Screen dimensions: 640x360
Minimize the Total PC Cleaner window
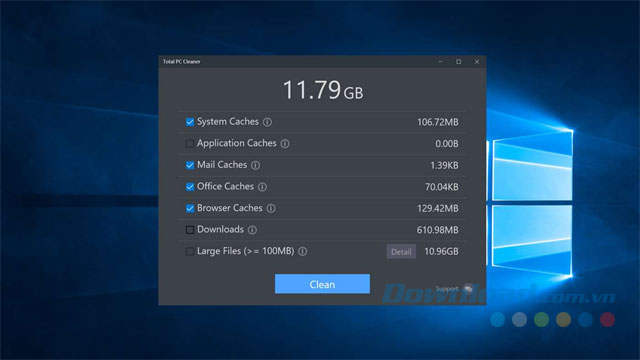440,62
